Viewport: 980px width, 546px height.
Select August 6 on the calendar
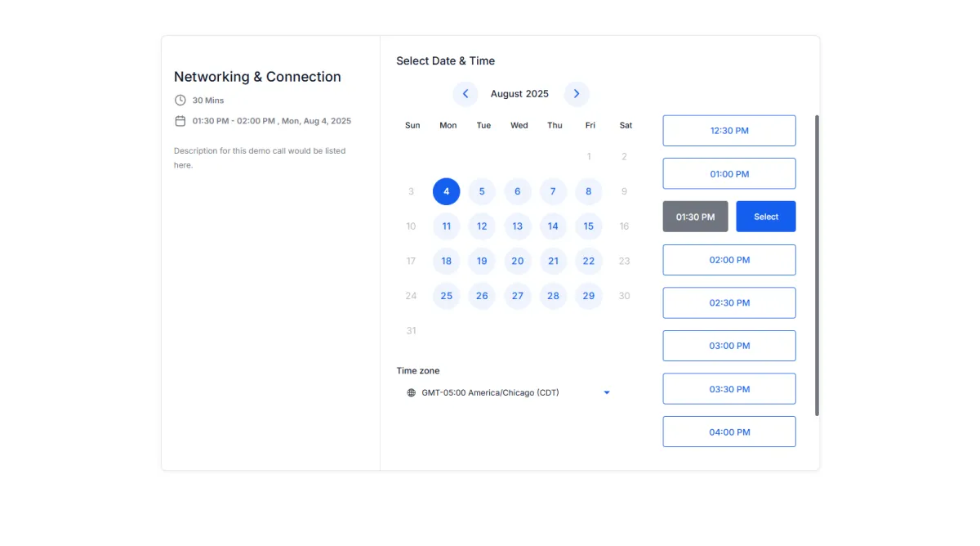coord(518,192)
